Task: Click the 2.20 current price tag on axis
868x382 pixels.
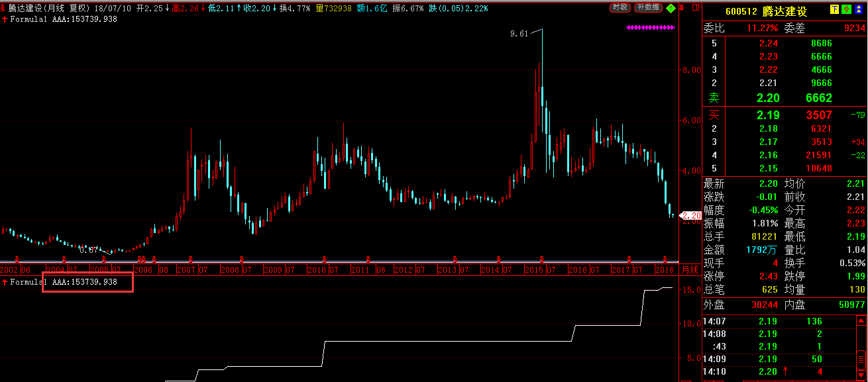Action: (691, 215)
